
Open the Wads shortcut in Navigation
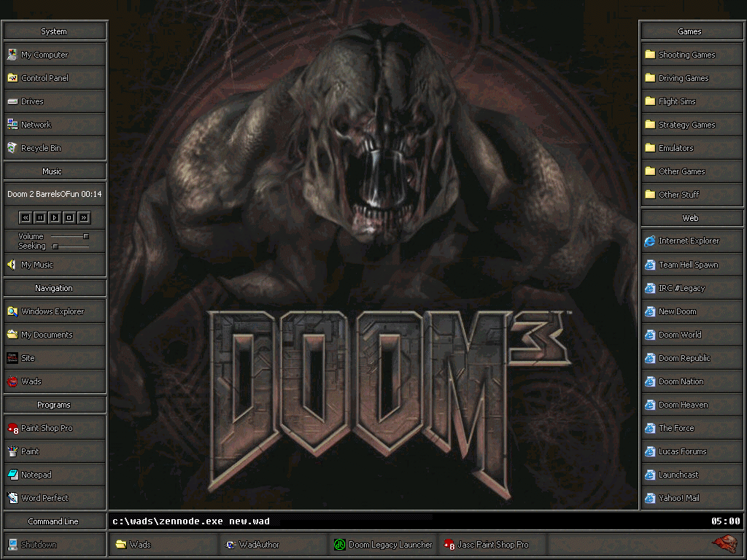55,381
